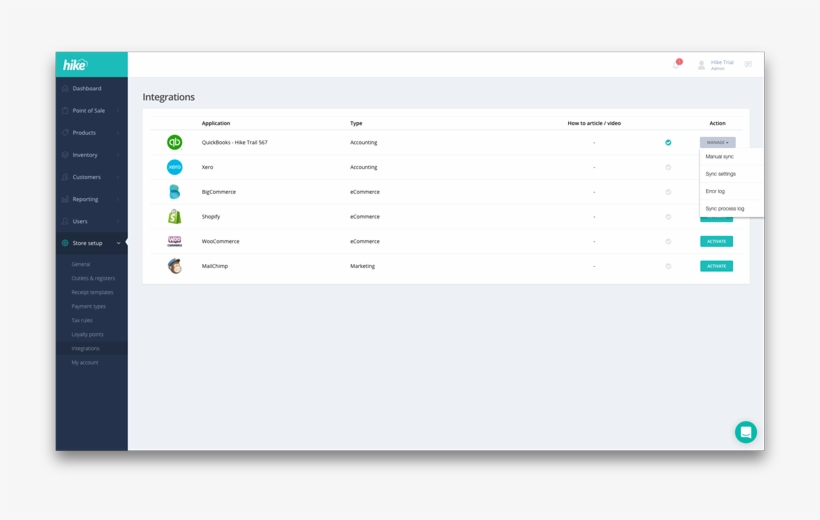Viewport: 820px width, 520px height.
Task: Toggle WooCommerce status check mark
Action: click(668, 241)
